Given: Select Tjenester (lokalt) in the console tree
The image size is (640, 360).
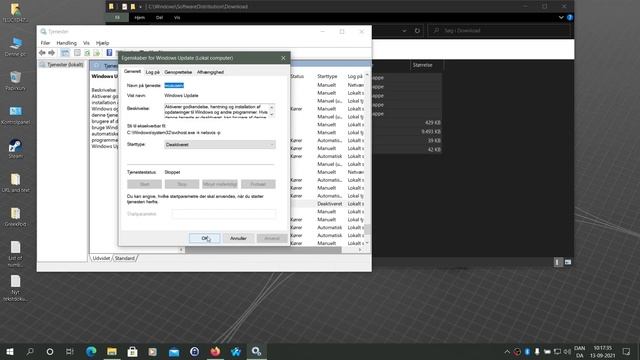Looking at the screenshot, I should pos(62,64).
